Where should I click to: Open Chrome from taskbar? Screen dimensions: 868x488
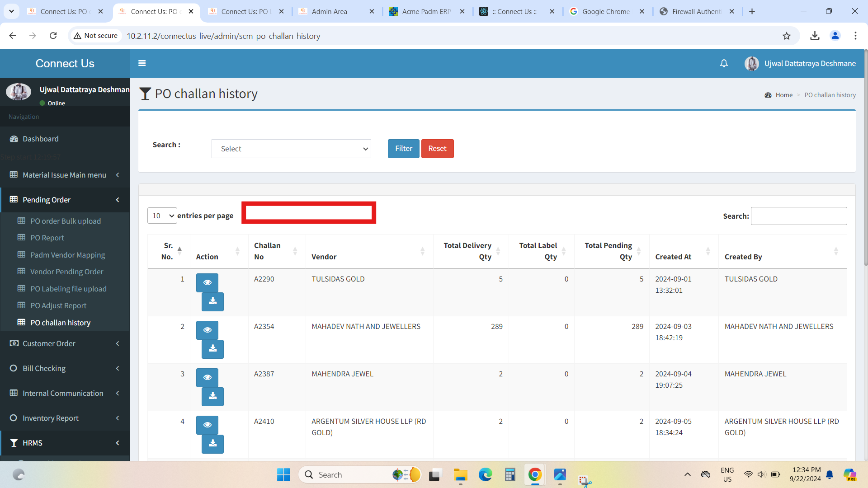[535, 474]
